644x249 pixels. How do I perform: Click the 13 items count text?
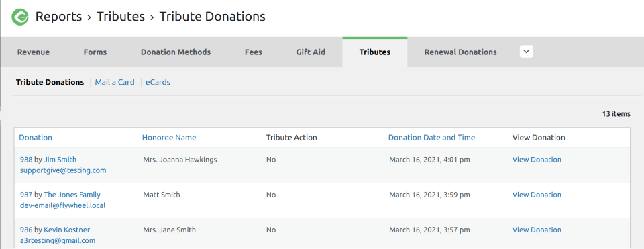tap(616, 114)
